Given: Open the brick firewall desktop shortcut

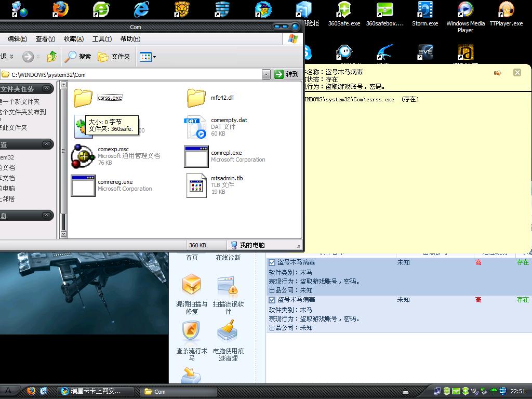Looking at the screenshot, I should [222, 9].
